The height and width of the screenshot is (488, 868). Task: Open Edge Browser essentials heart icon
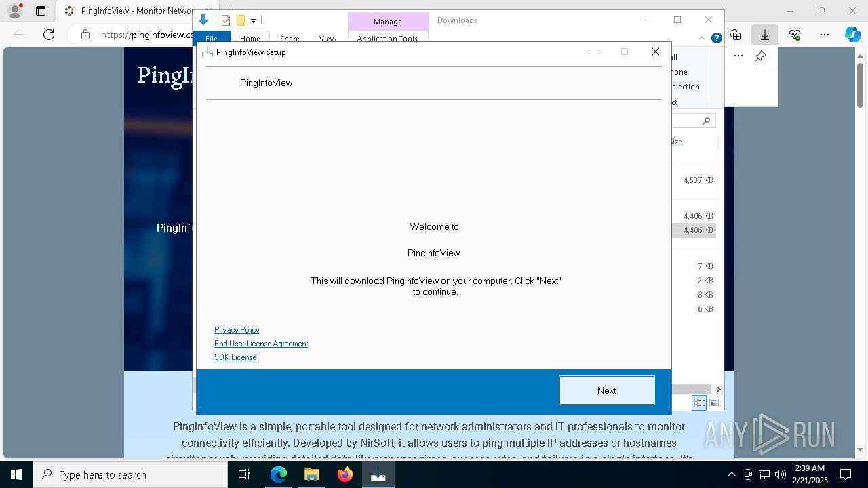click(795, 35)
